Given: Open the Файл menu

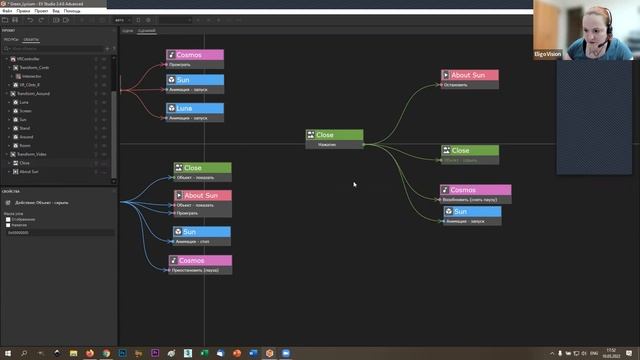Looking at the screenshot, I should click(x=7, y=11).
